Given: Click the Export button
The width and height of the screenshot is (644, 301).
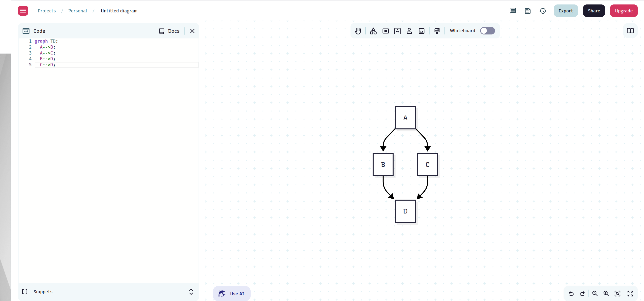Looking at the screenshot, I should pos(565,11).
